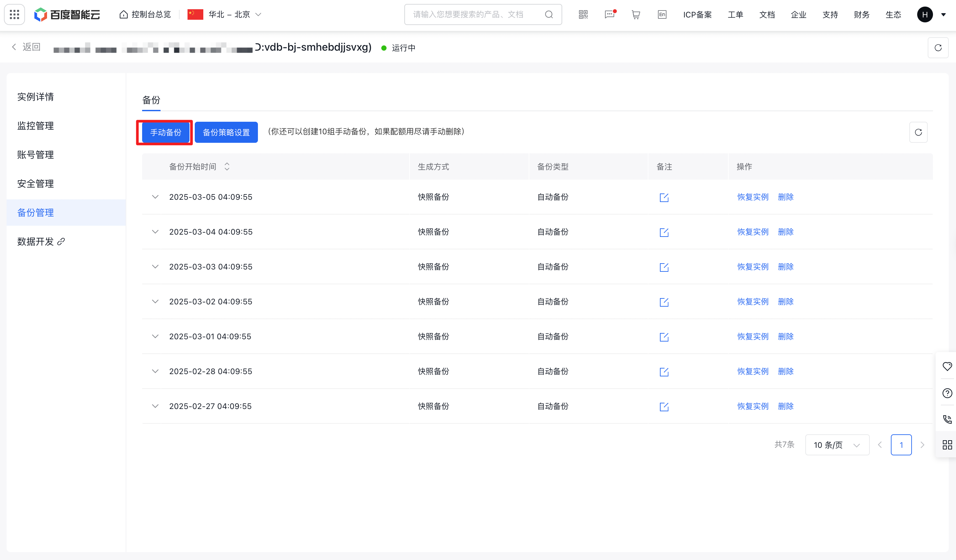The height and width of the screenshot is (560, 956).
Task: Open 企业 in top navigation
Action: click(x=798, y=15)
